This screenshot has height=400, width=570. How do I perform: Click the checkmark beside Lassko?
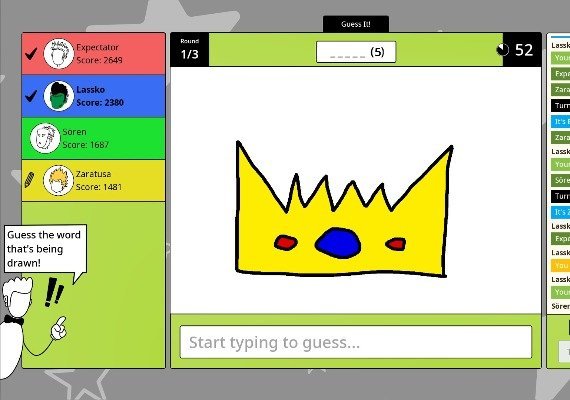(x=31, y=96)
